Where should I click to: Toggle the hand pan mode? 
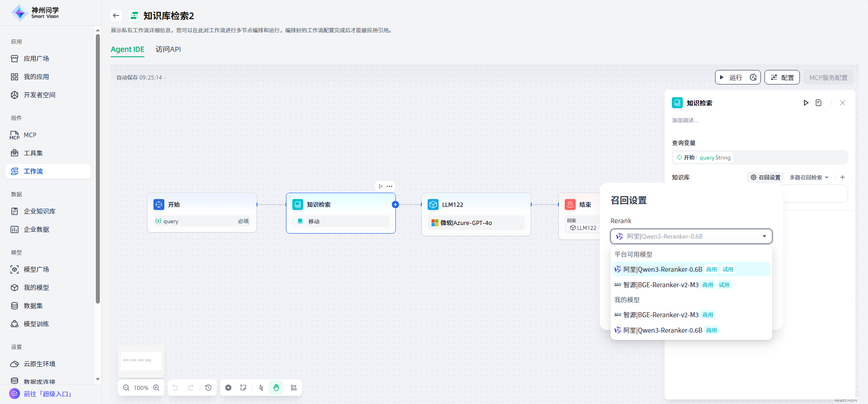276,388
